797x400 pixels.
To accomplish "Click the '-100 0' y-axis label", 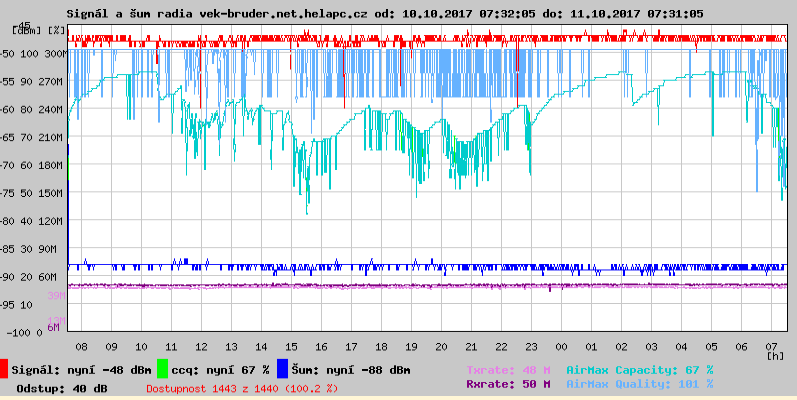I will click(24, 333).
